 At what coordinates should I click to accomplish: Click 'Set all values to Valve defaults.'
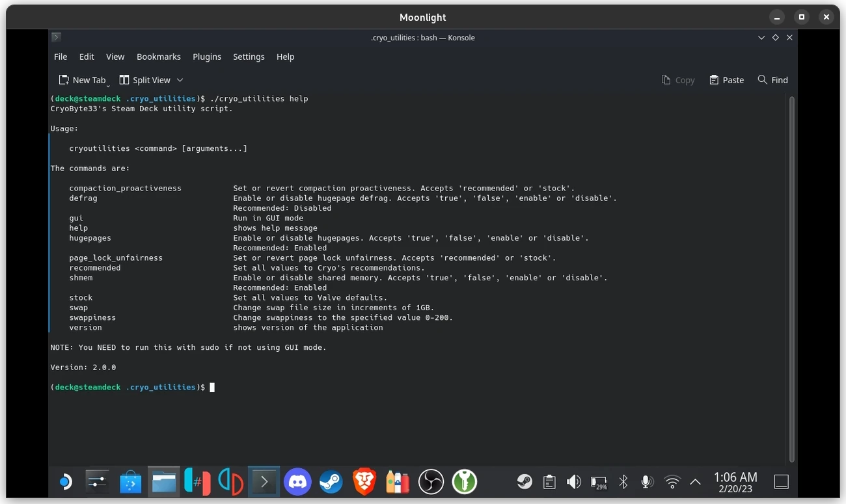[x=310, y=298]
